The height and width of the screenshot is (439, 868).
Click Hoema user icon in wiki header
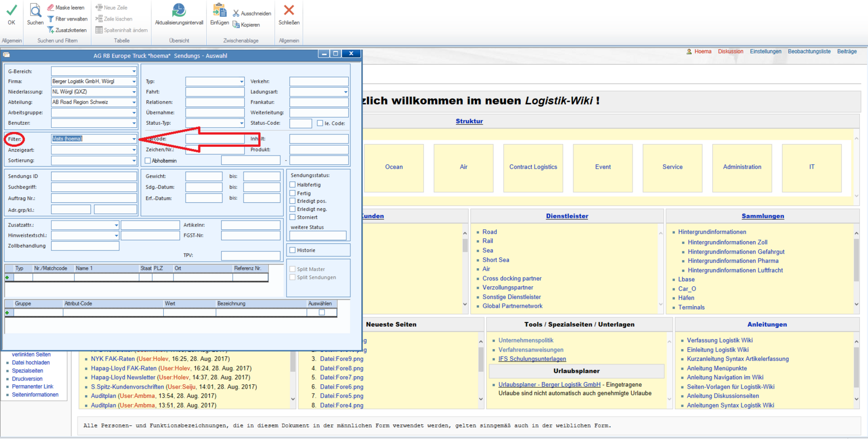click(689, 51)
